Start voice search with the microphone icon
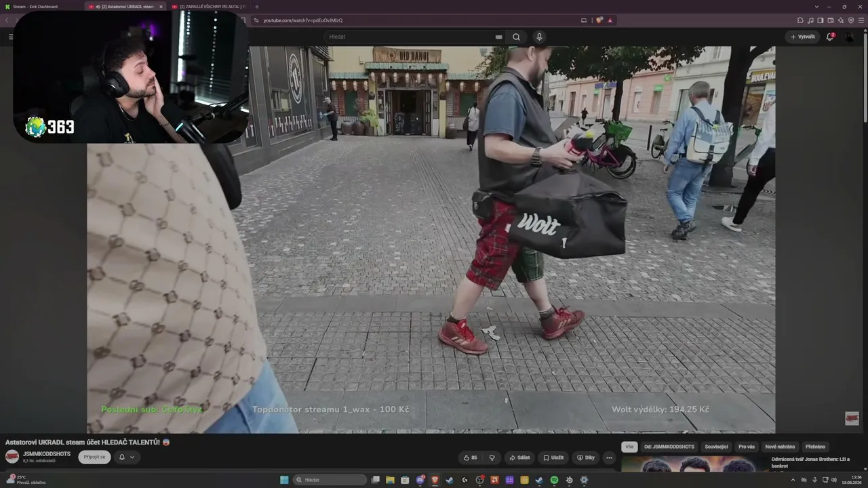This screenshot has width=868, height=488. click(x=539, y=37)
